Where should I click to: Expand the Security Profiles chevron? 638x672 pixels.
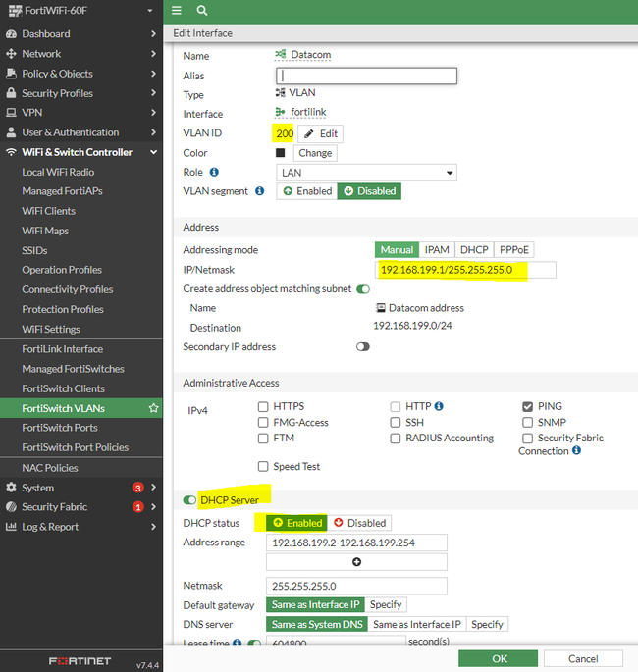tap(153, 93)
